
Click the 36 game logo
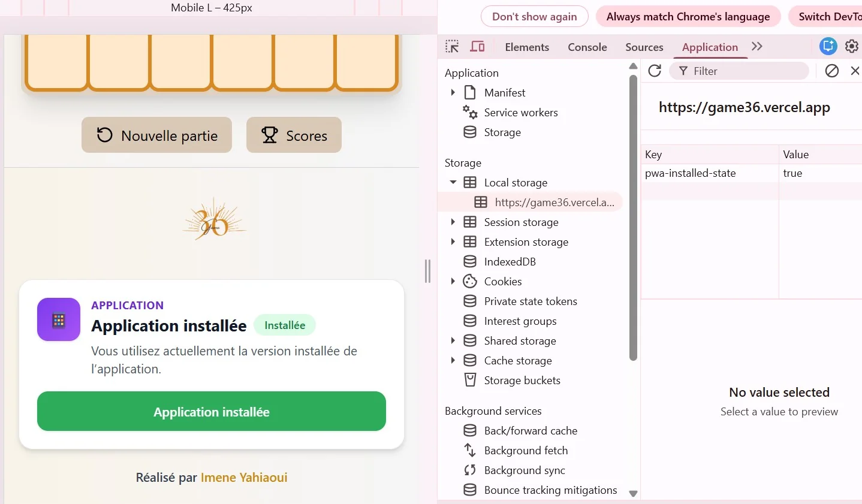click(x=214, y=220)
